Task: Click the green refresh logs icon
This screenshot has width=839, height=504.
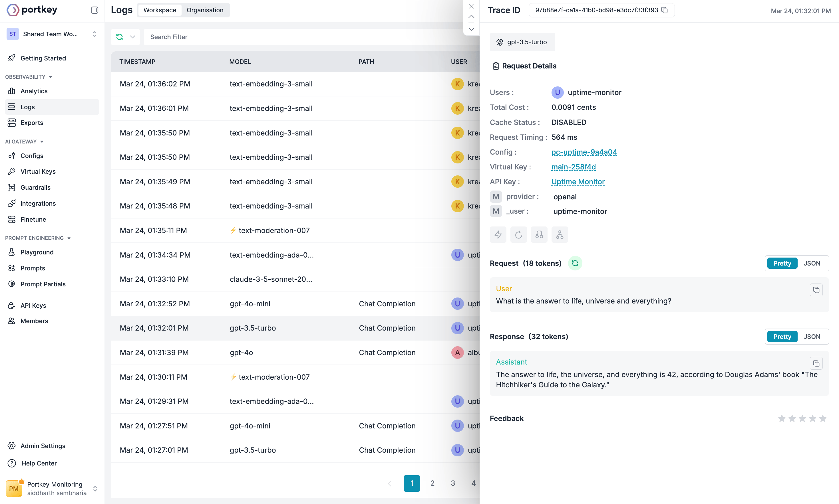Action: [119, 37]
